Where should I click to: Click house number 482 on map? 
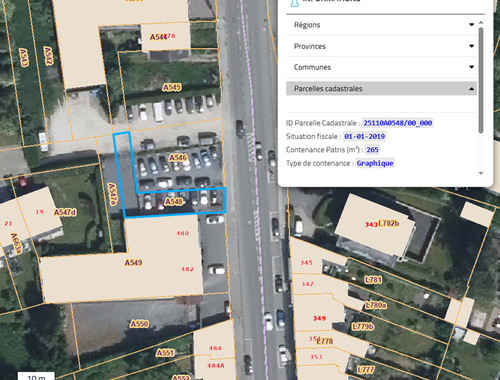[187, 269]
